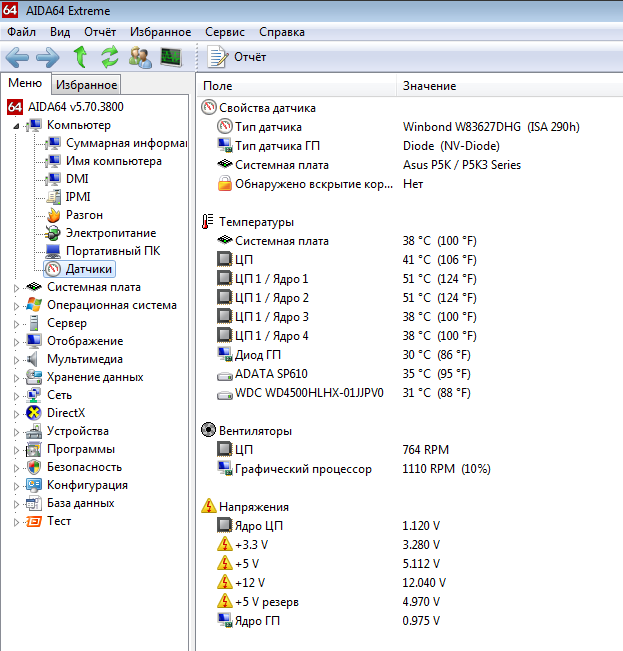Select the ЦП 1 / Ядро 4 temperature row
Screen dimensions: 623x651
pyautogui.click(x=347, y=335)
